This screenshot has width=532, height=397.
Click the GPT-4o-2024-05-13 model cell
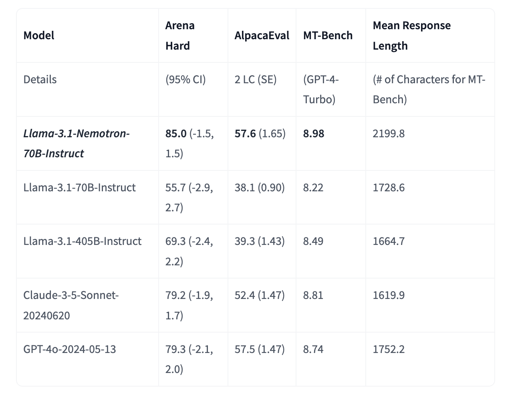(70, 349)
